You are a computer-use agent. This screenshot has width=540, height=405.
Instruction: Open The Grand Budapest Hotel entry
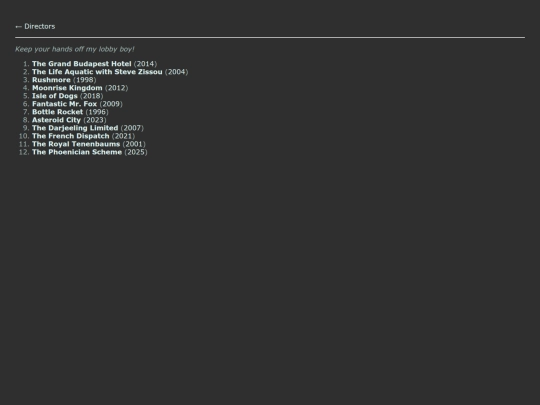coord(82,64)
